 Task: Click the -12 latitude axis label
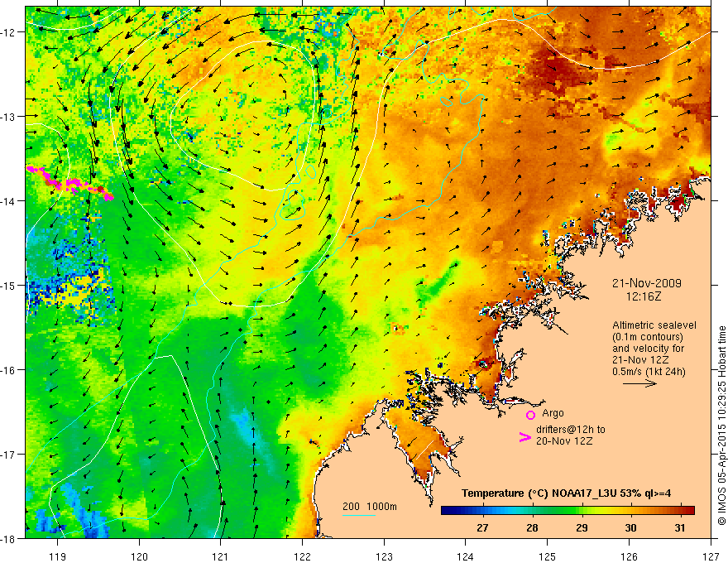click(8, 32)
